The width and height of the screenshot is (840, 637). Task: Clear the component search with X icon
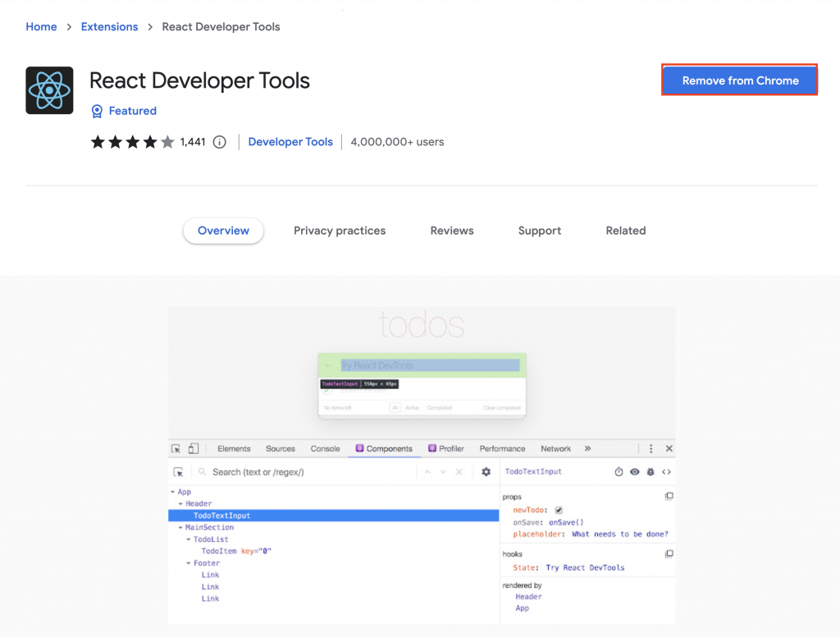click(459, 472)
